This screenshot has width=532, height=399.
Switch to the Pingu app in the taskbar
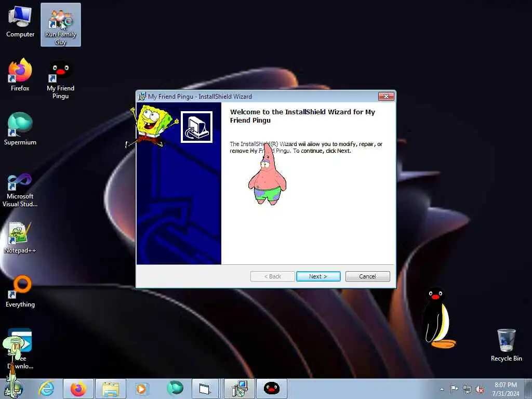point(271,389)
